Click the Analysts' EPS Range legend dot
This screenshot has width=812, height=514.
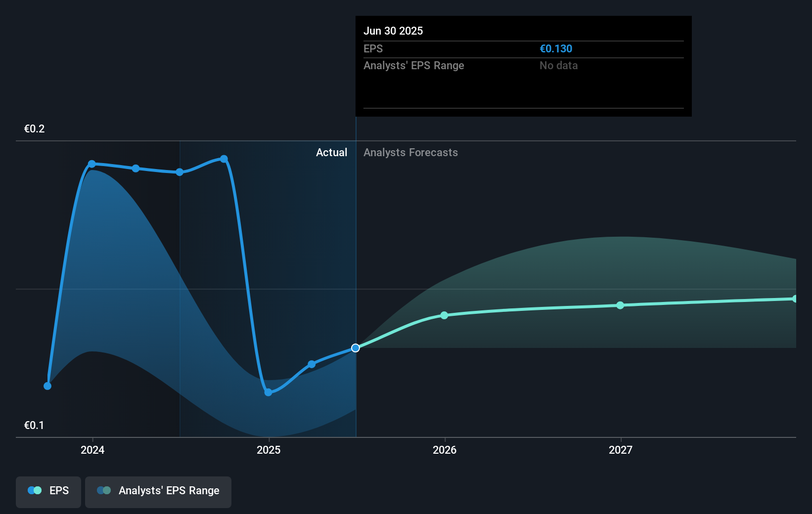[x=104, y=490]
